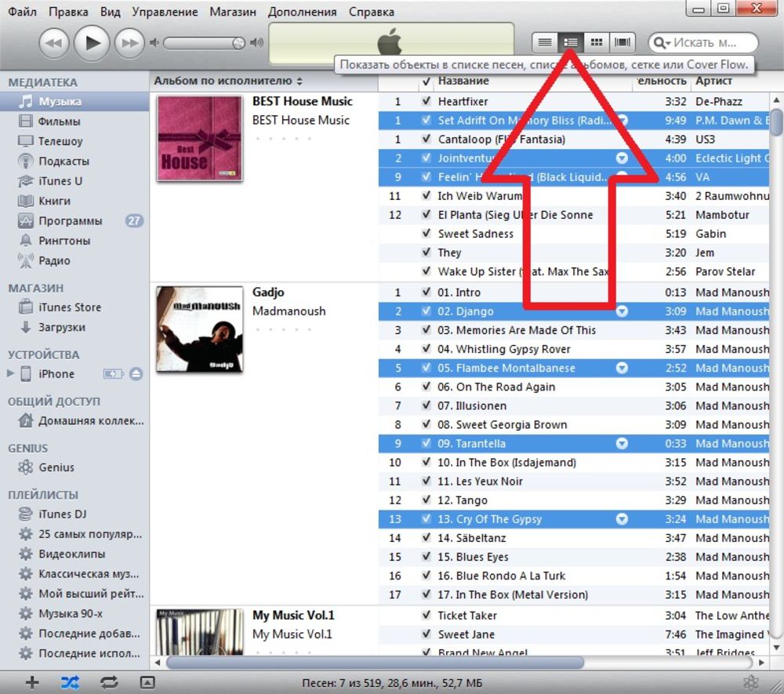Screen dimensions: 784x694
Task: Uncheck the 12. Tango checkbox
Action: pos(426,500)
